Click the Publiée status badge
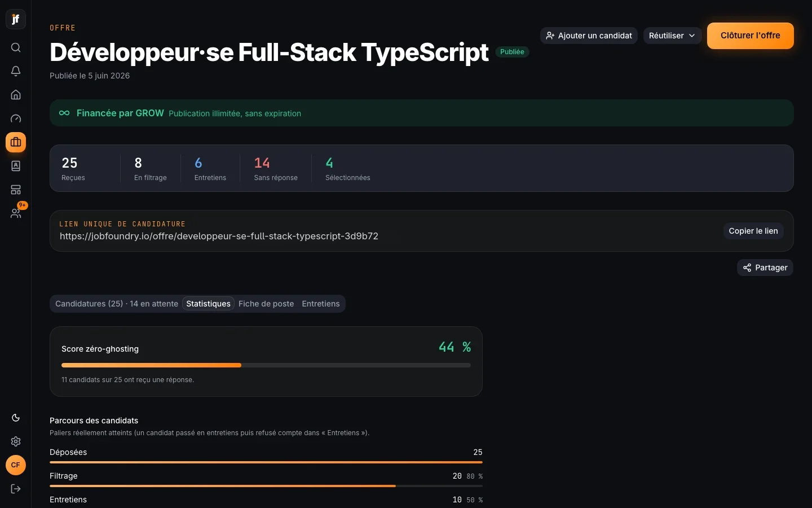Image resolution: width=812 pixels, height=508 pixels. tap(512, 52)
